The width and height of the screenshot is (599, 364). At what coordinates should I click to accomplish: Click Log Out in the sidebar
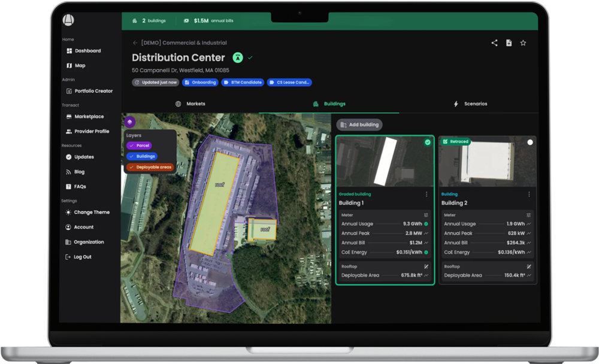click(78, 257)
